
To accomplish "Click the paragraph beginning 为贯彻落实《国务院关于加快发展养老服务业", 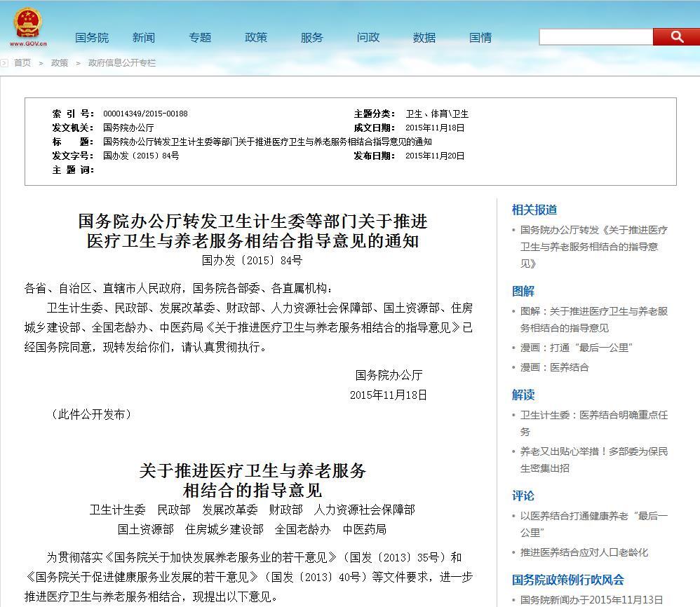I will [249, 577].
